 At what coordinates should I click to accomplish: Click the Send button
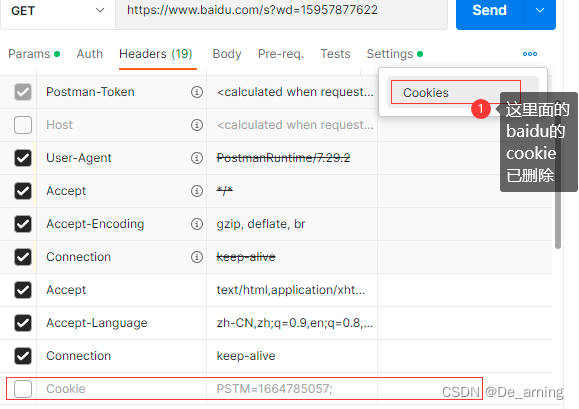tap(490, 10)
